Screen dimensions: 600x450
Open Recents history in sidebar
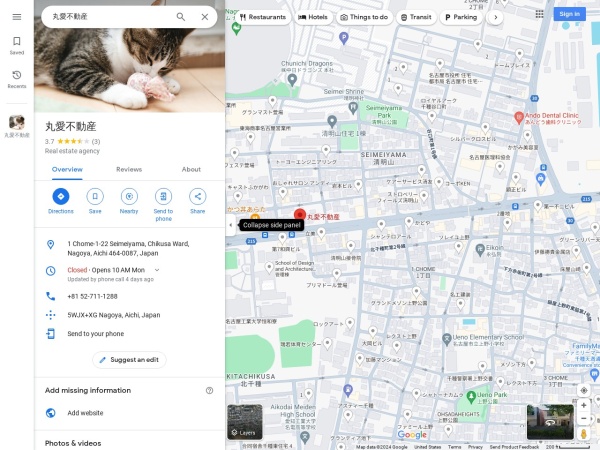pos(17,79)
